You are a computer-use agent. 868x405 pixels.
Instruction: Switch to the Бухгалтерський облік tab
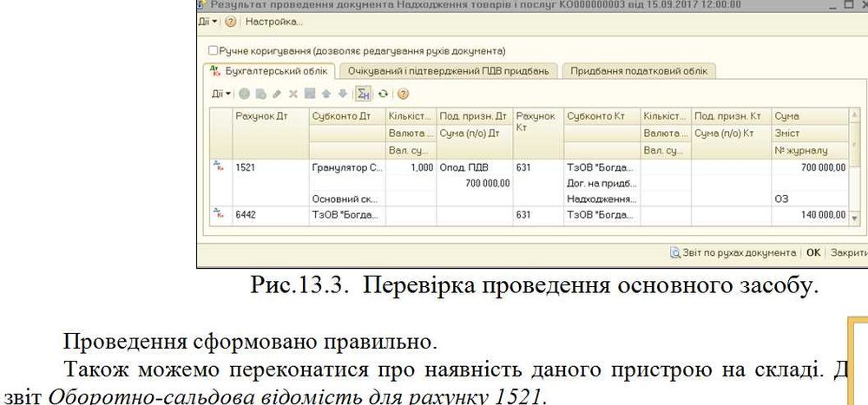pos(270,71)
